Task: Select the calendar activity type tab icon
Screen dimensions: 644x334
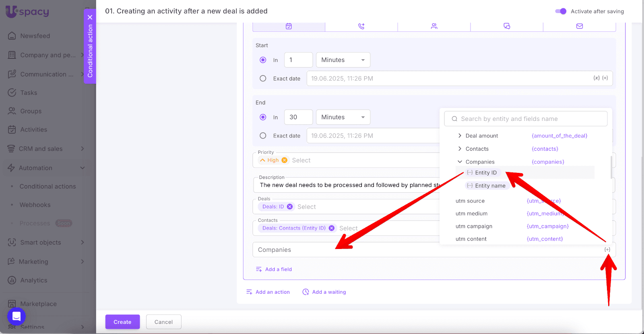Action: pos(289,26)
